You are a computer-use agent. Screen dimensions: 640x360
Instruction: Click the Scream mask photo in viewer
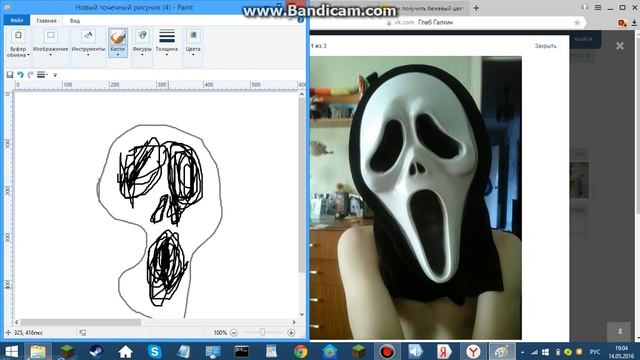pos(416,198)
